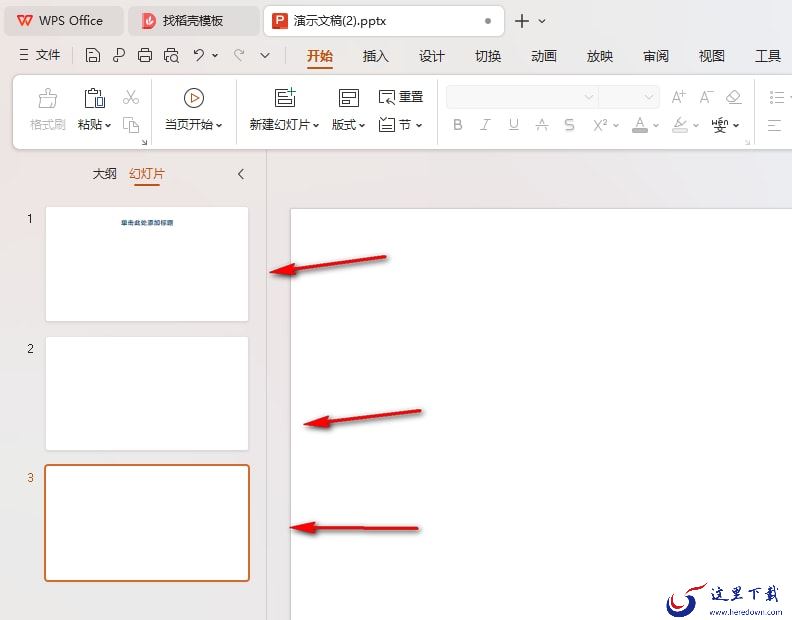This screenshot has height=620, width=792.
Task: Click the export to PDF icon
Action: (119, 55)
